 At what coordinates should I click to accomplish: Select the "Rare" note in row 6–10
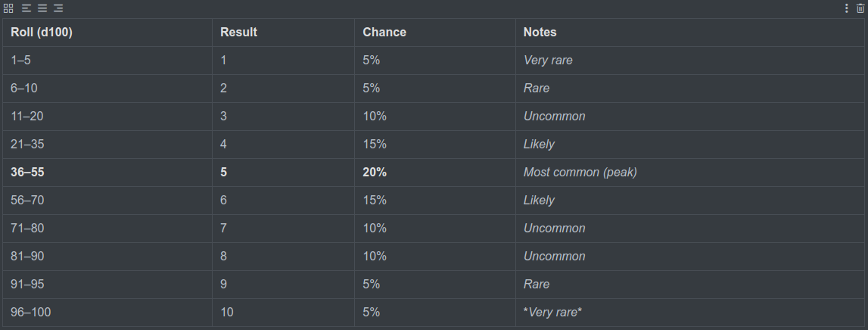(x=537, y=89)
